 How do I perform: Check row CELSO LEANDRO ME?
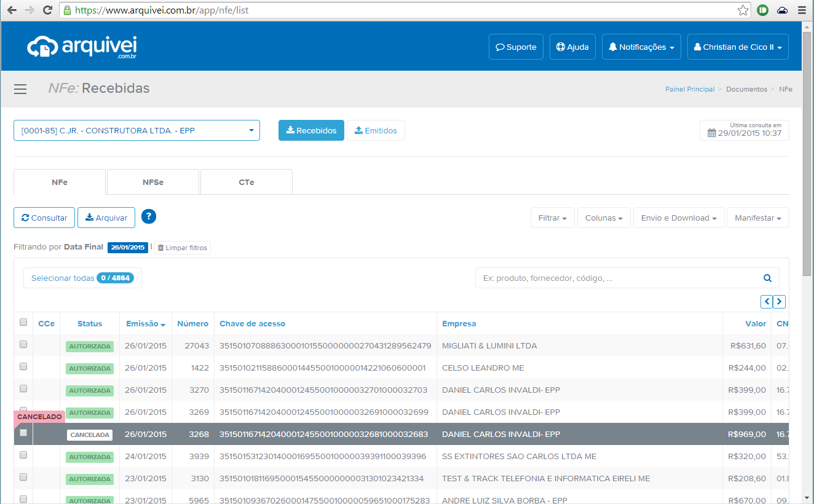pos(23,366)
